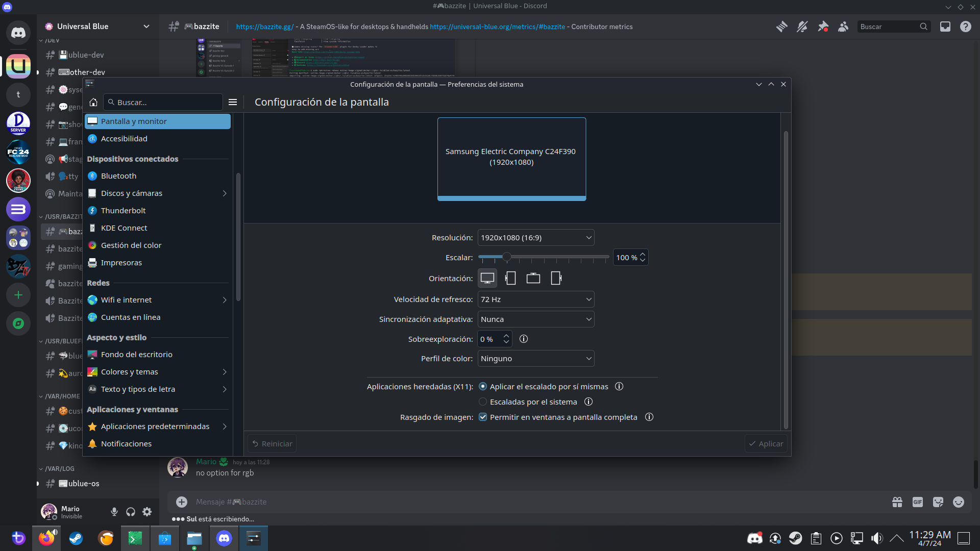This screenshot has height=551, width=980.
Task: Click info icon next to Sobreexploración
Action: point(524,339)
